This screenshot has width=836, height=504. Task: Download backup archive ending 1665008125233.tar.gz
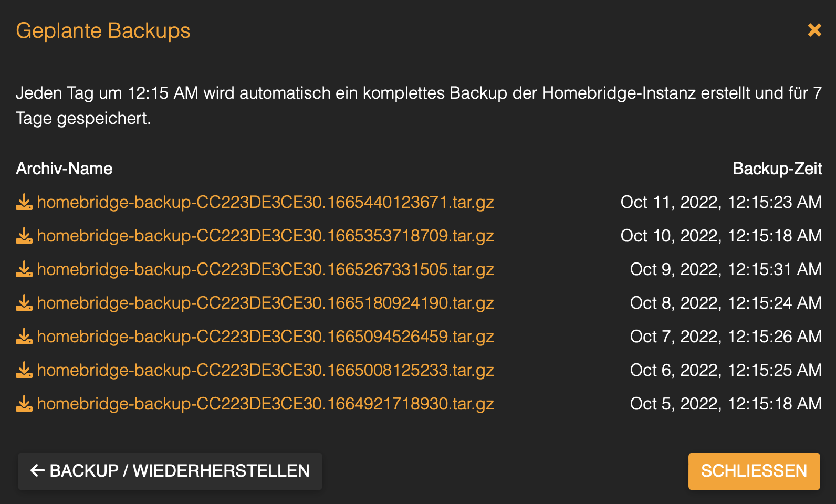click(x=265, y=370)
